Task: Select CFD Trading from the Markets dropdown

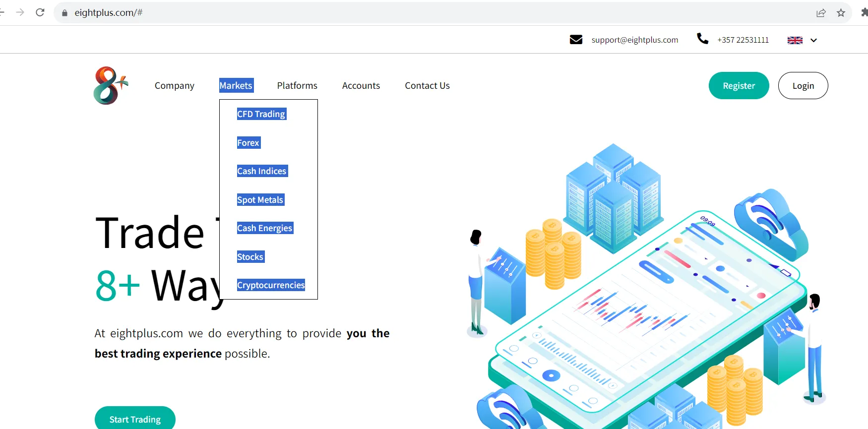Action: [261, 114]
